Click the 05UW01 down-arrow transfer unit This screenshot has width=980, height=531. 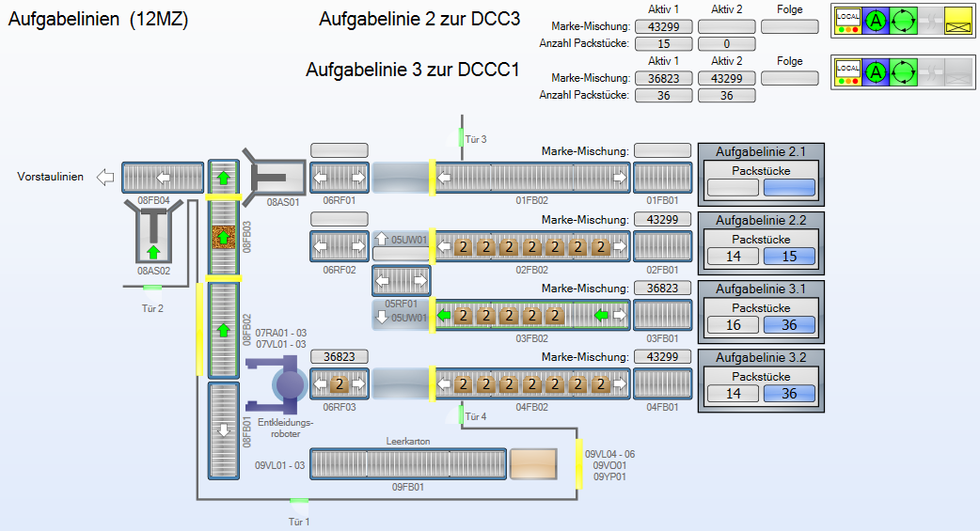click(401, 317)
